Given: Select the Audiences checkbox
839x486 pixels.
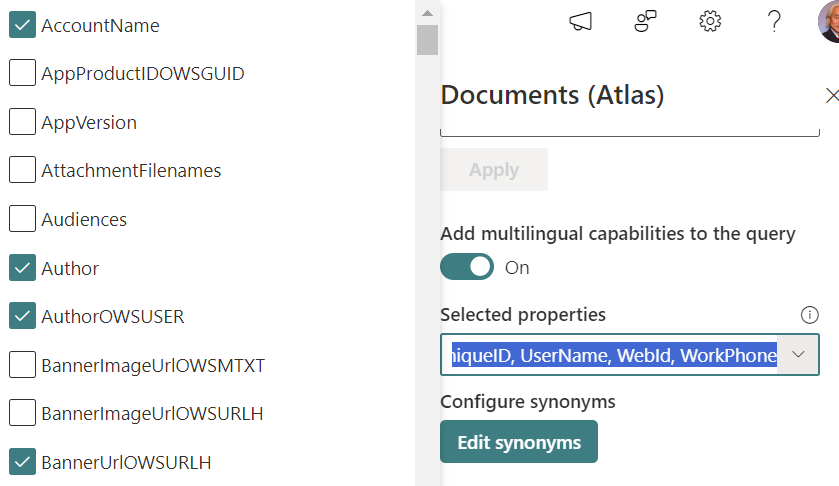Looking at the screenshot, I should click(x=23, y=219).
